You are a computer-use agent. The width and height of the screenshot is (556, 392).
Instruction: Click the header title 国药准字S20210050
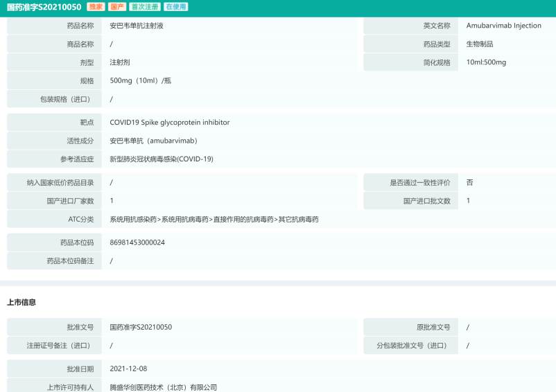(44, 7)
